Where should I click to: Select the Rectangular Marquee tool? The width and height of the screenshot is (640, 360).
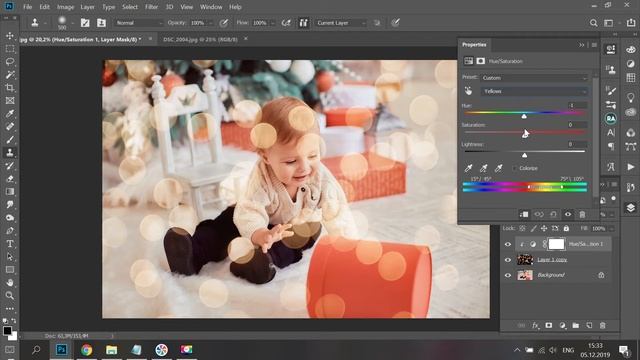click(10, 49)
